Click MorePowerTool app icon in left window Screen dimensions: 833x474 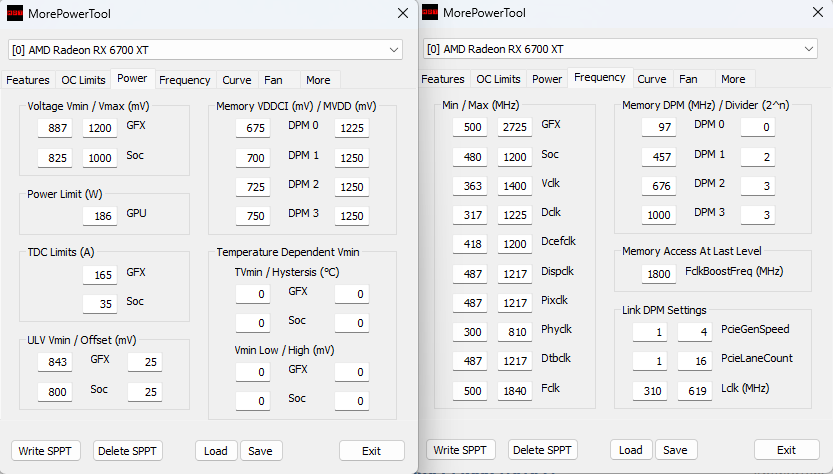pyautogui.click(x=14, y=13)
